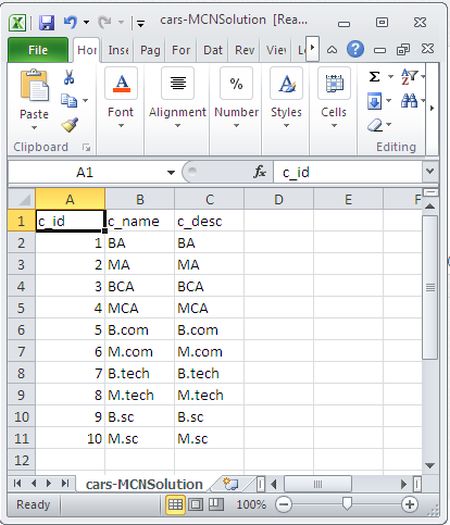Switch to Page Layout view
The image size is (450, 525).
click(196, 504)
